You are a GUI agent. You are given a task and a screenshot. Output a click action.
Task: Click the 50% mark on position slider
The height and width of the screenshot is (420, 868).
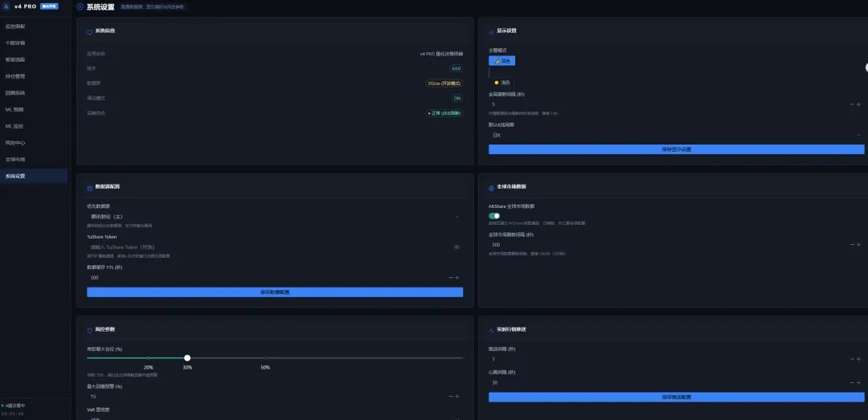265,368
